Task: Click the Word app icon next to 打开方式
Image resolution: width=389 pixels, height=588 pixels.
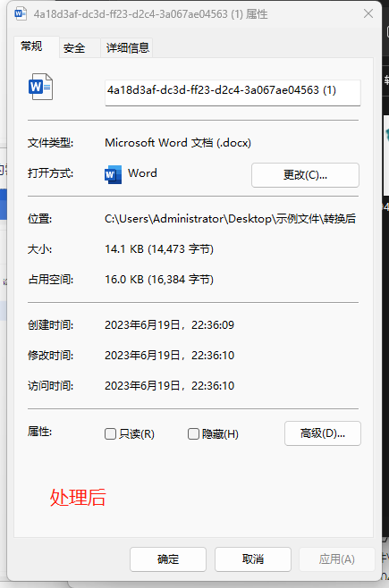Action: point(113,174)
